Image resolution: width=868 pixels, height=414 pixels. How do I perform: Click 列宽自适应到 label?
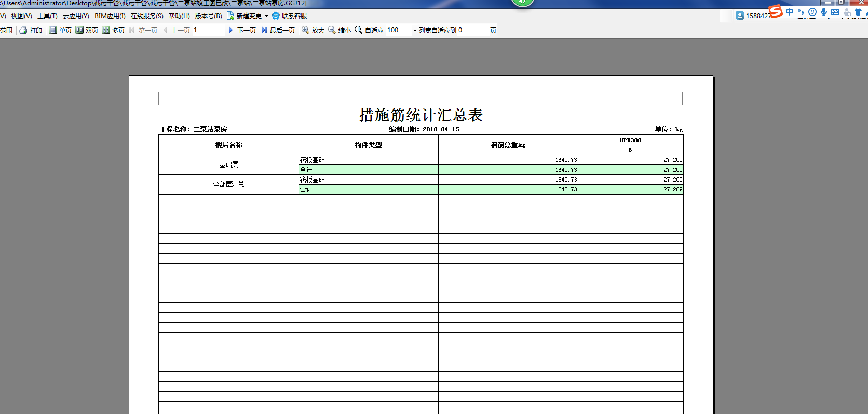(x=438, y=30)
